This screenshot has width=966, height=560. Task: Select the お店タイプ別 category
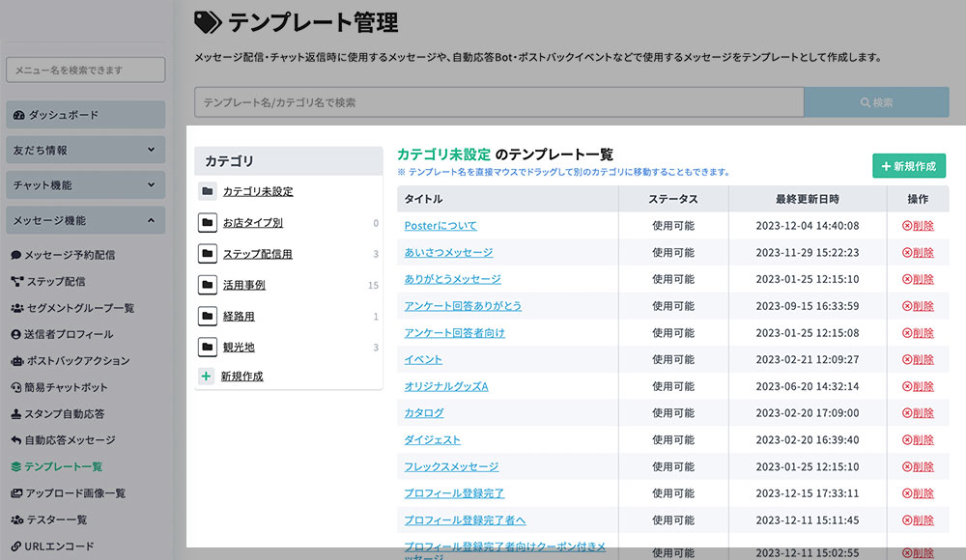[x=252, y=222]
